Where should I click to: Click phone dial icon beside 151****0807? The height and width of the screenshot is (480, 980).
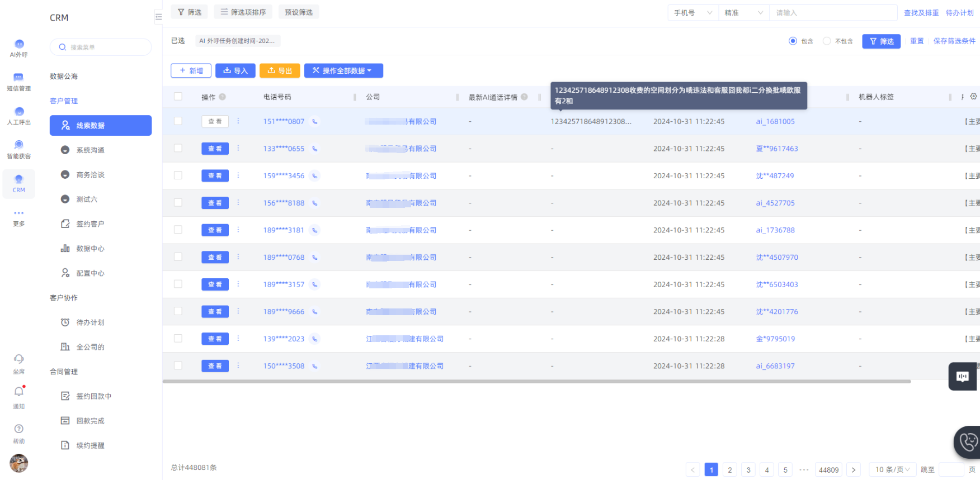click(315, 122)
